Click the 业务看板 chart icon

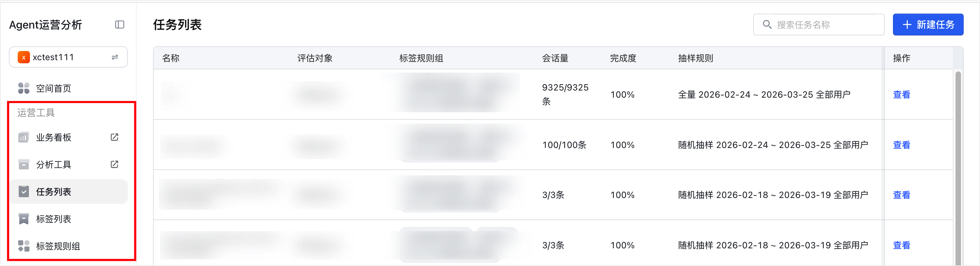(23, 137)
